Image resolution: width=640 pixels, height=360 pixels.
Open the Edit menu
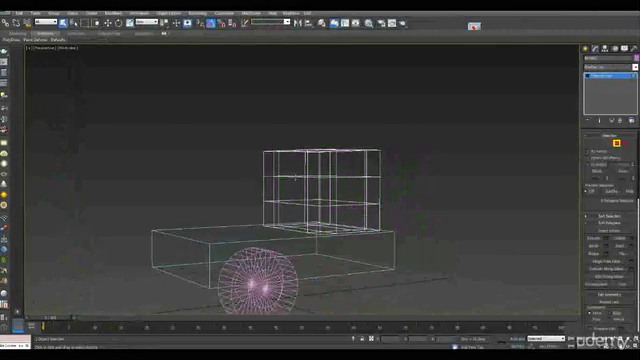pos(19,13)
